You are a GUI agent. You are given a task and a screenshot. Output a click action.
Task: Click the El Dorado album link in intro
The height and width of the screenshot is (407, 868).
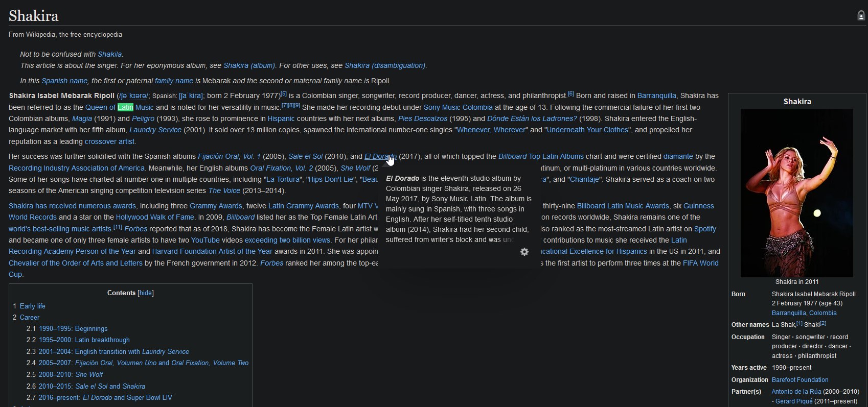coord(380,156)
